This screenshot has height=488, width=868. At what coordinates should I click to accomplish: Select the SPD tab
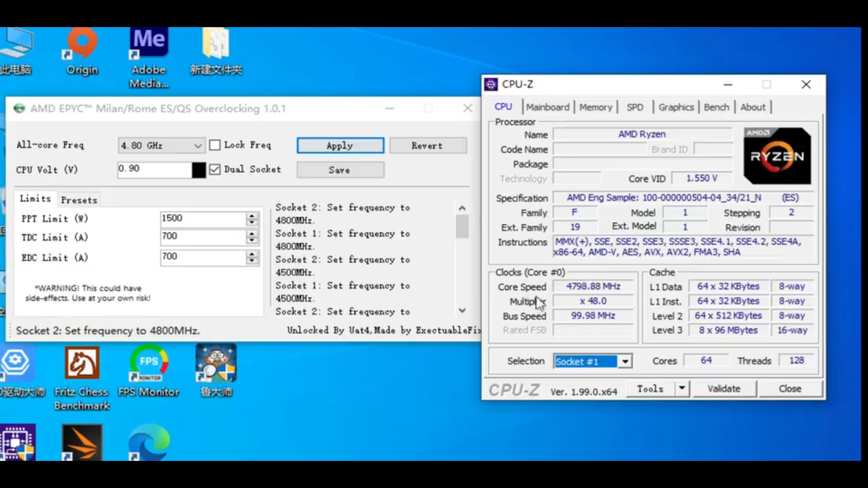coord(635,107)
